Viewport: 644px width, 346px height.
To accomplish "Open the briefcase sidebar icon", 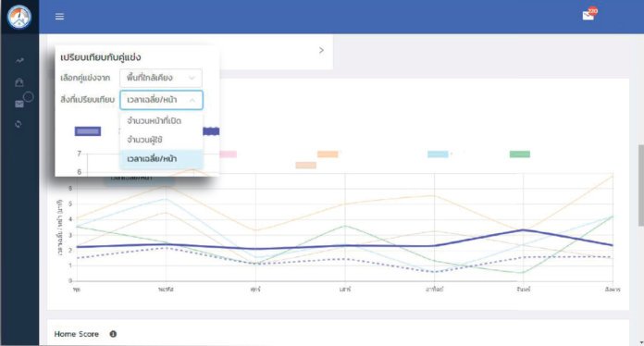I will pos(19,82).
